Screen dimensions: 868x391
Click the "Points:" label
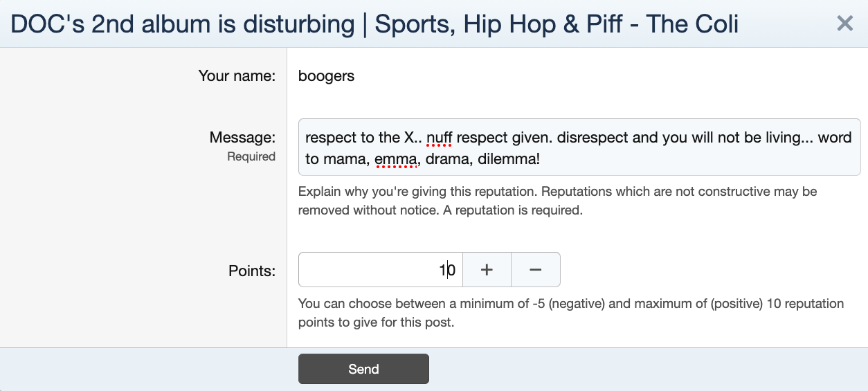(252, 271)
